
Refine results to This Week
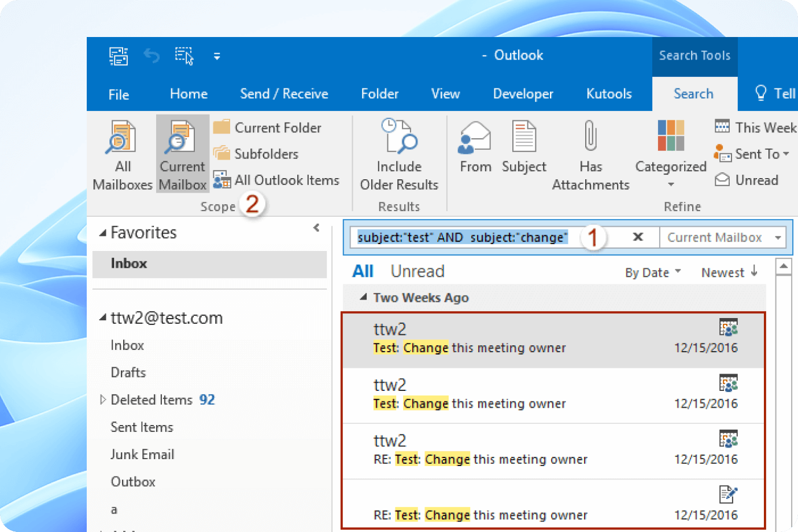coord(755,127)
